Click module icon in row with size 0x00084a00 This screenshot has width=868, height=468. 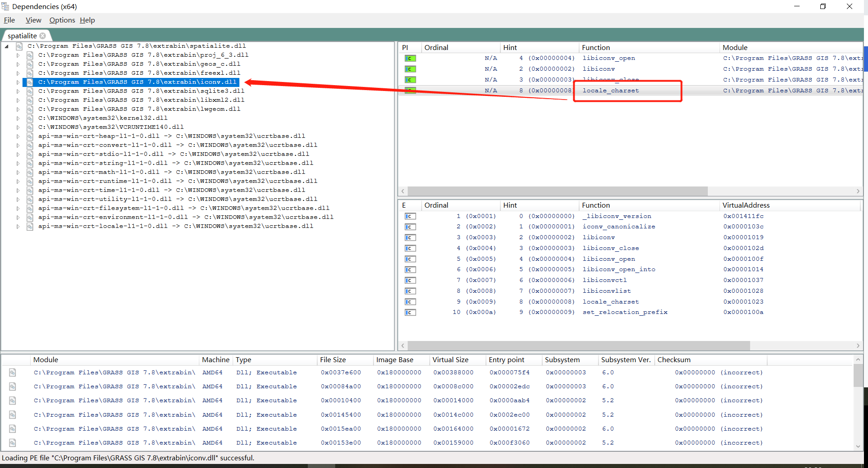[x=13, y=386]
